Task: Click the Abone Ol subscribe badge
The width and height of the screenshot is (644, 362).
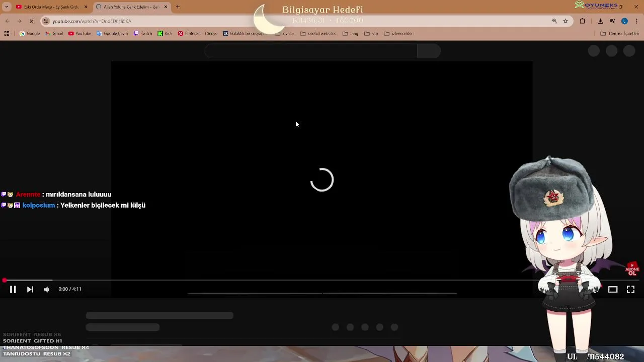Action: pos(632,269)
